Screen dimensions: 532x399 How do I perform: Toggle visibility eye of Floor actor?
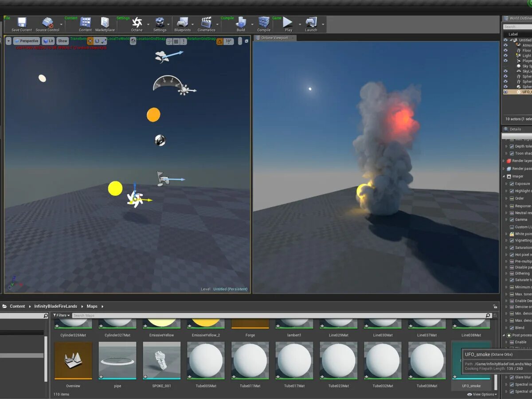click(505, 51)
